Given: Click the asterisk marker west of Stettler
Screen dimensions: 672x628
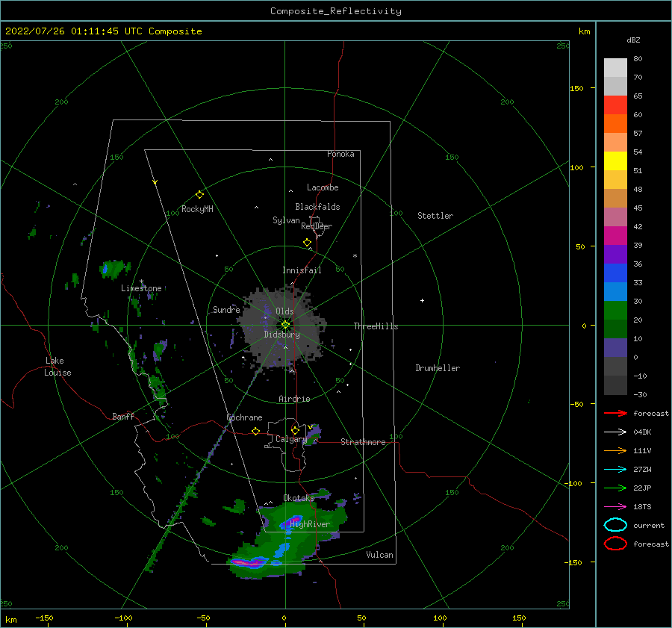Looking at the screenshot, I should tap(355, 256).
